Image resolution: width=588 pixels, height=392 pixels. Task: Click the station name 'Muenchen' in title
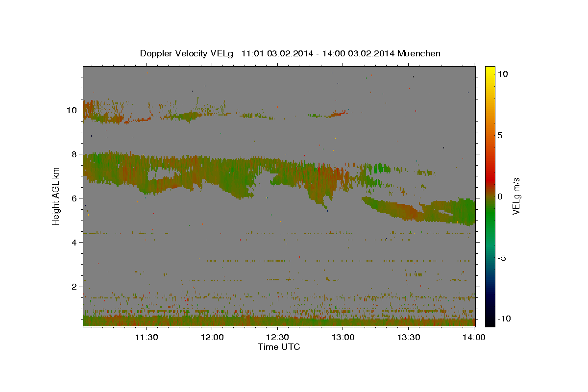pos(419,53)
